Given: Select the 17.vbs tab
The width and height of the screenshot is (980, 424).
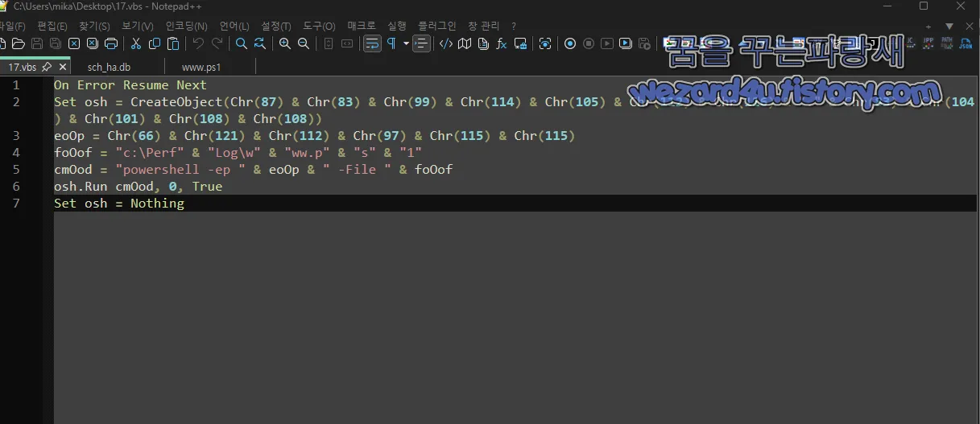Looking at the screenshot, I should [23, 67].
